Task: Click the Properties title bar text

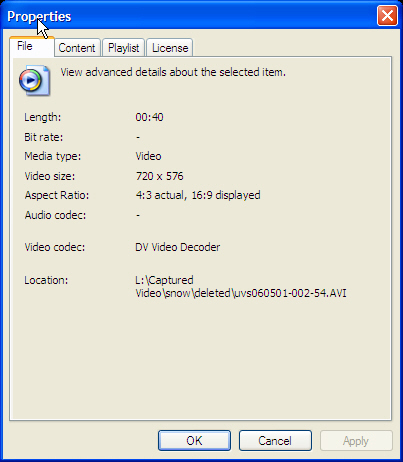Action: click(x=39, y=16)
